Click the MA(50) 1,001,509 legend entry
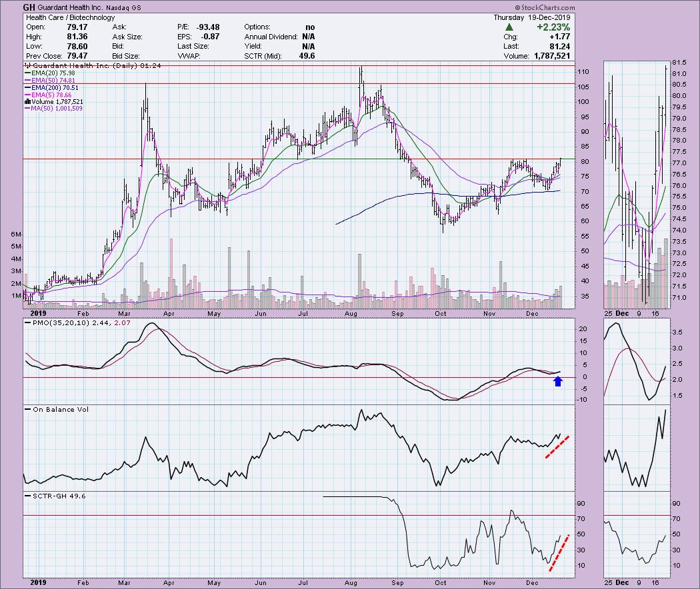This screenshot has height=589, width=700. 53,109
